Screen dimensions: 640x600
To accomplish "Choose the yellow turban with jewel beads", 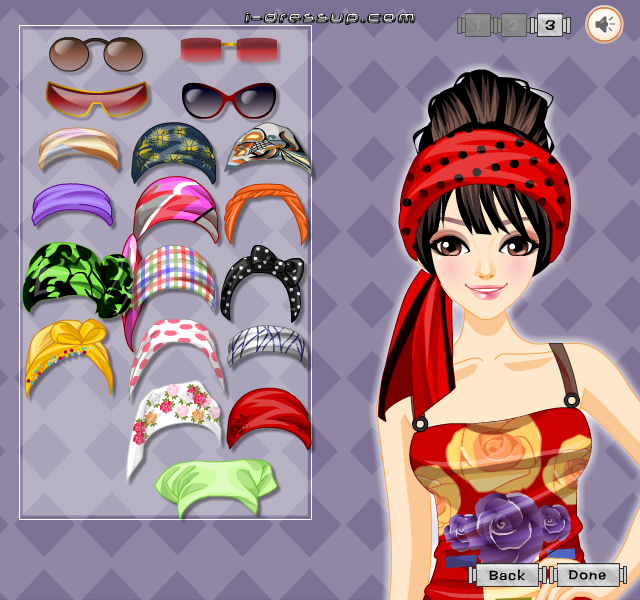I will (x=69, y=357).
